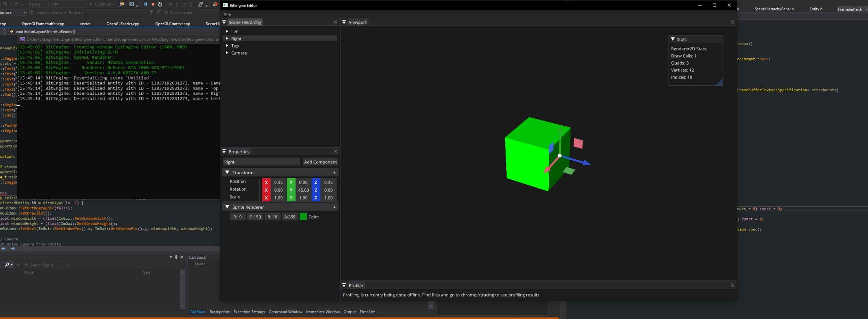Screen dimensions: 868x319
Task: Click the Visual Studio undo icon
Action: click(x=5, y=4)
